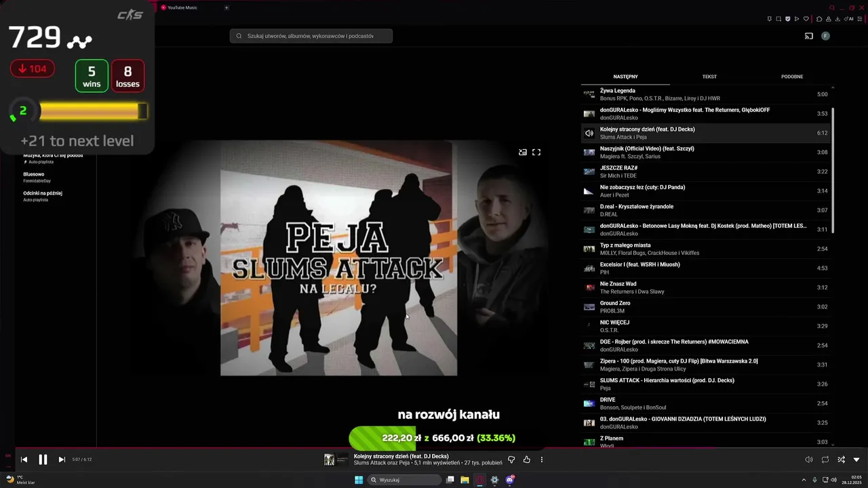Open File Explorer from the taskbar
The image size is (868, 488).
coord(465,480)
